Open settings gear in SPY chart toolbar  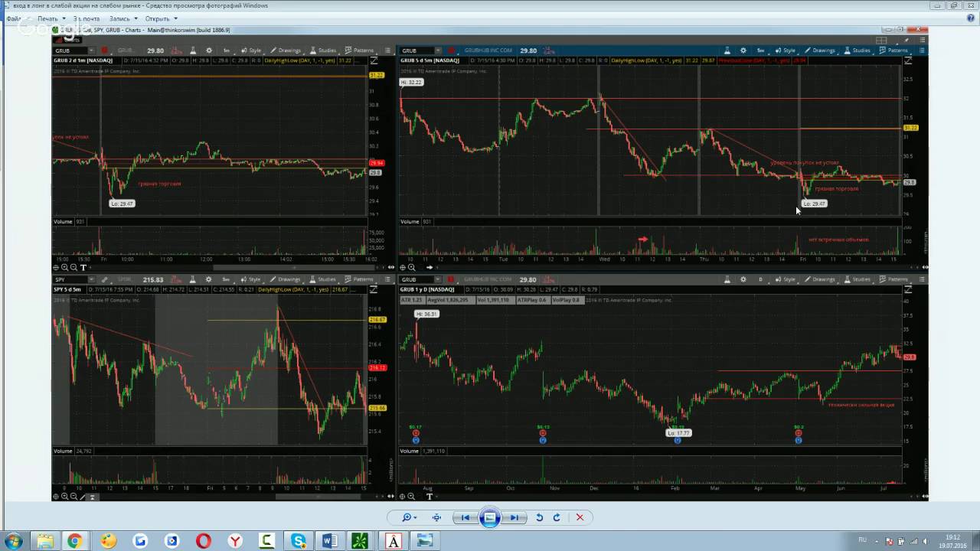click(x=209, y=279)
